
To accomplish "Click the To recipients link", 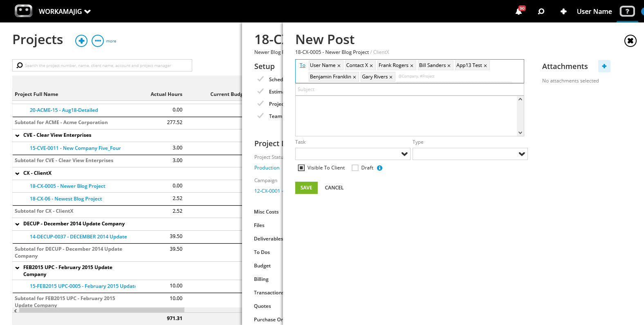I will pyautogui.click(x=303, y=65).
